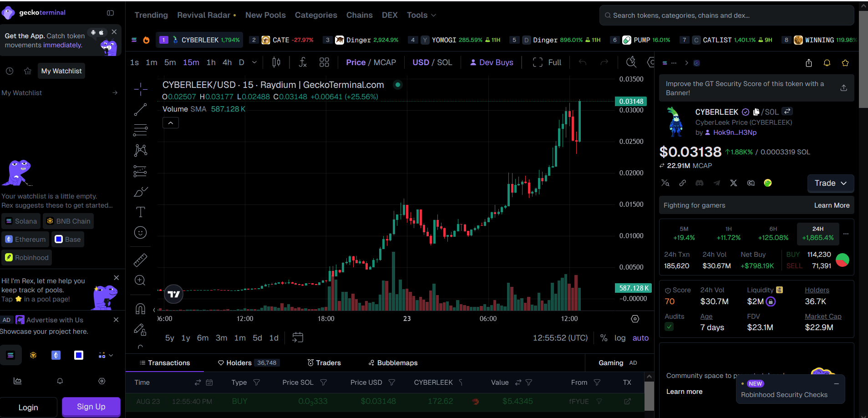The height and width of the screenshot is (418, 868).
Task: Toggle Dev Buys markers on chart
Action: click(492, 62)
